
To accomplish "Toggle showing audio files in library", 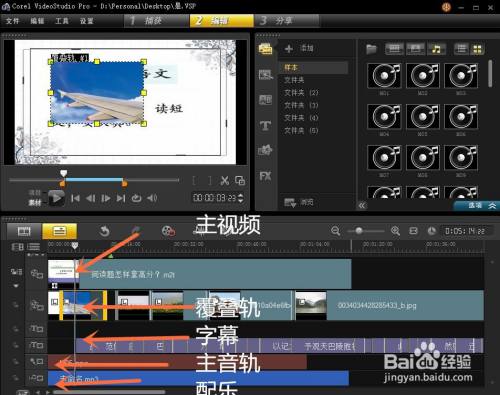I will [436, 49].
